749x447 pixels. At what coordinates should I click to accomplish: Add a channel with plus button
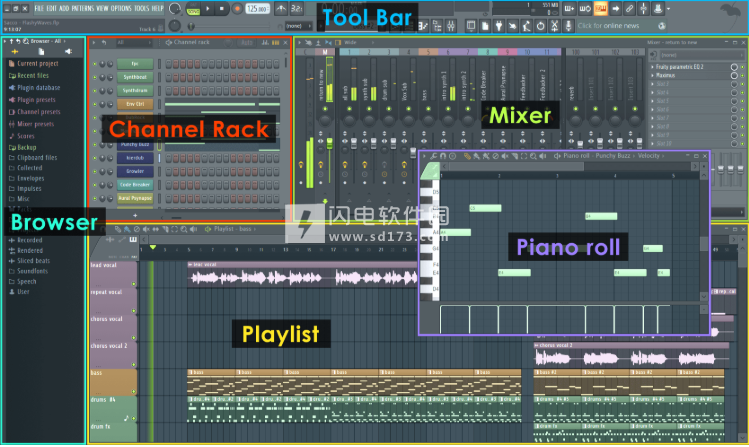(135, 215)
